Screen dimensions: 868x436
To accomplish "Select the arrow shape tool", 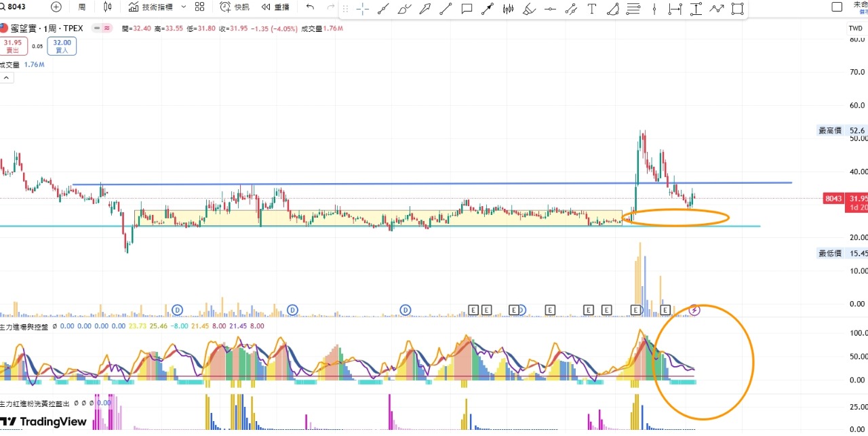I will click(x=425, y=9).
